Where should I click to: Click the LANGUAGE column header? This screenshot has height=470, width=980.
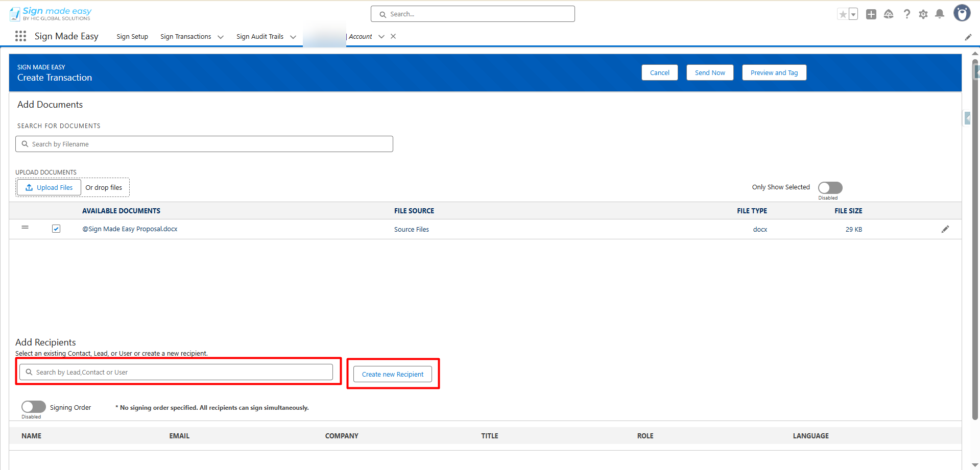coord(811,436)
